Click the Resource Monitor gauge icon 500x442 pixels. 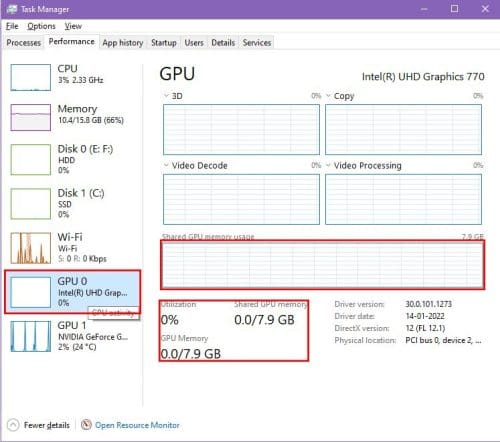86,425
